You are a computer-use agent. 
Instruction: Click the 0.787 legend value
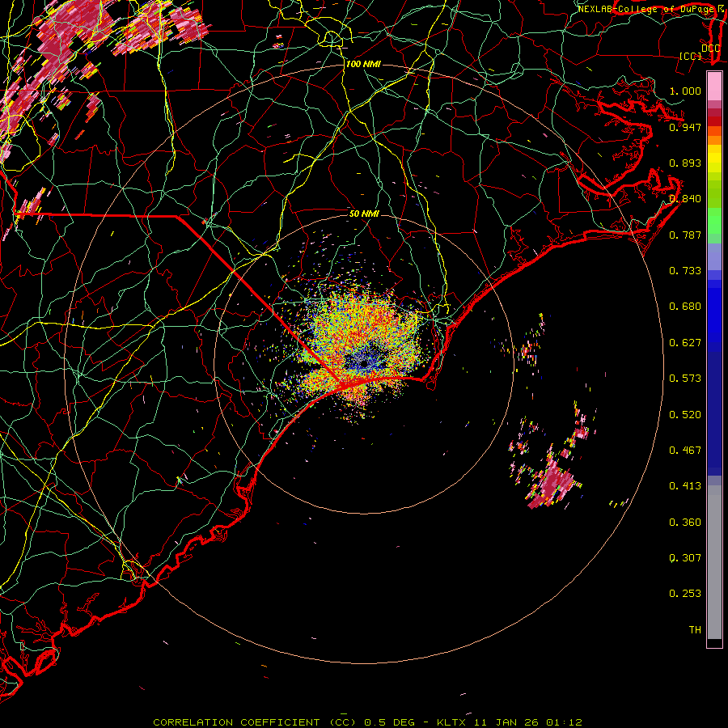click(x=685, y=235)
